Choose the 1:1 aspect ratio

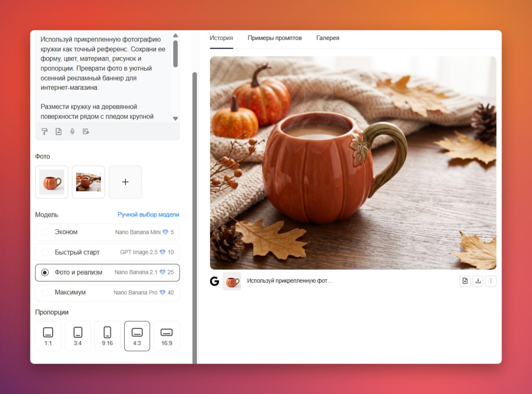click(48, 336)
